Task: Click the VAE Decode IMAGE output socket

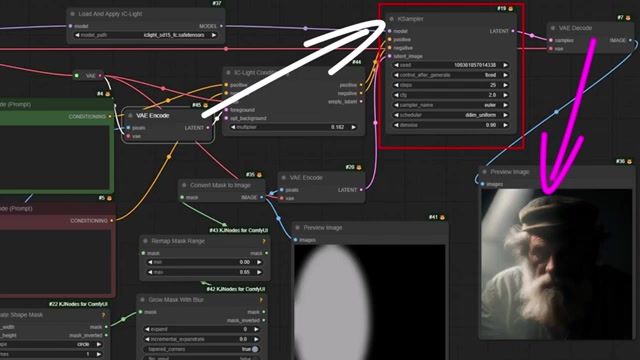Action: click(x=631, y=40)
